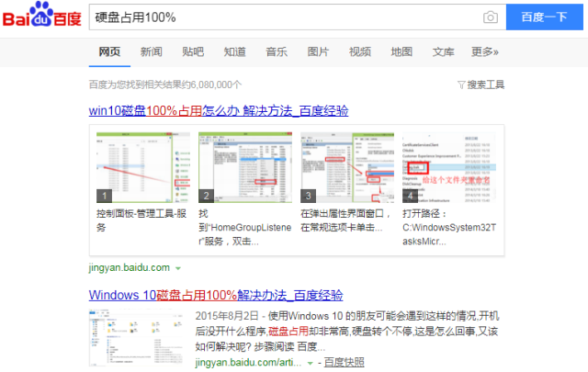Viewport: 588px width, 372px height.
Task: Go to the 知道 tab
Action: point(235,51)
